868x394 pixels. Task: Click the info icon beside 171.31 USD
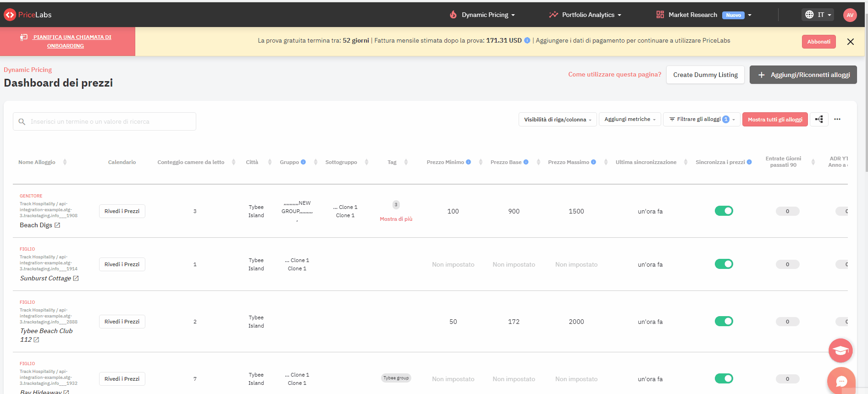[x=527, y=40]
